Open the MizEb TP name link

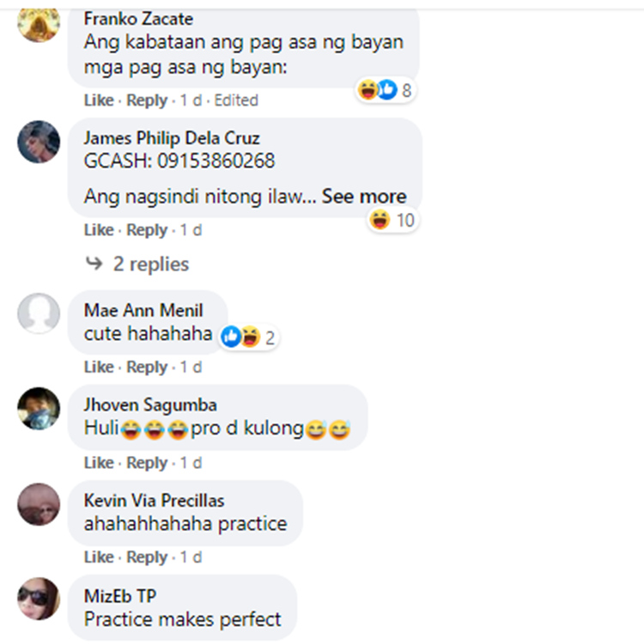click(120, 596)
